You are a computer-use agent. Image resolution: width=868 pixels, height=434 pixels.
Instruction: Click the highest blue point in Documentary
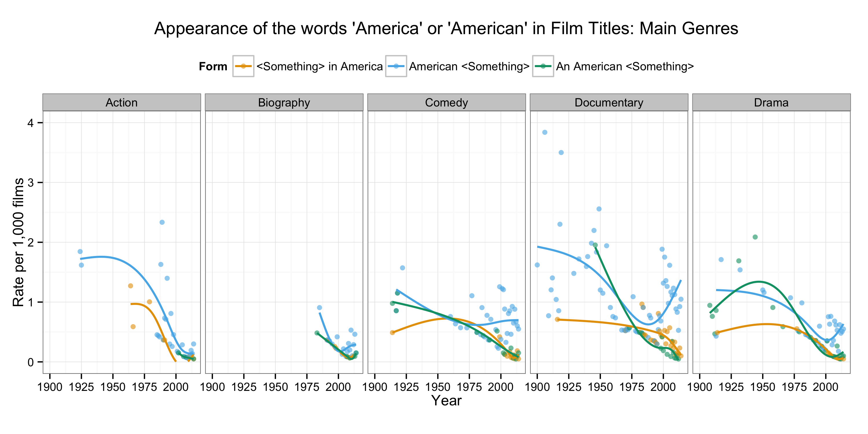click(545, 133)
